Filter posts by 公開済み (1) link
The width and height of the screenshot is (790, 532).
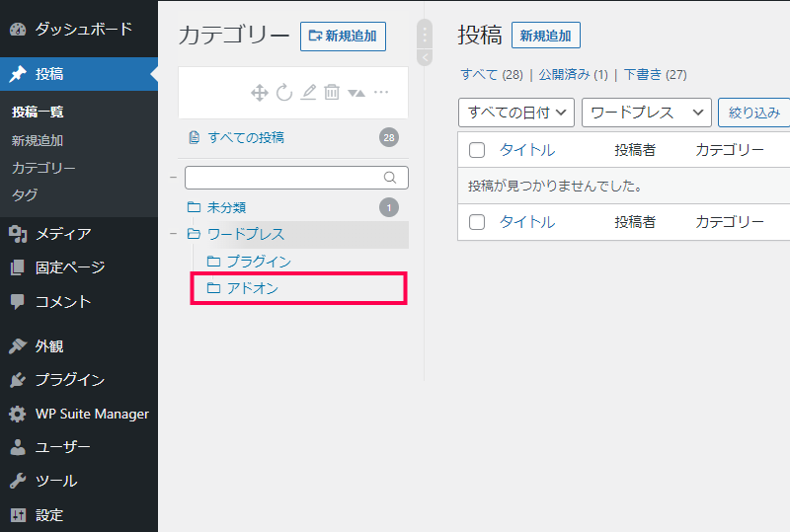click(574, 75)
